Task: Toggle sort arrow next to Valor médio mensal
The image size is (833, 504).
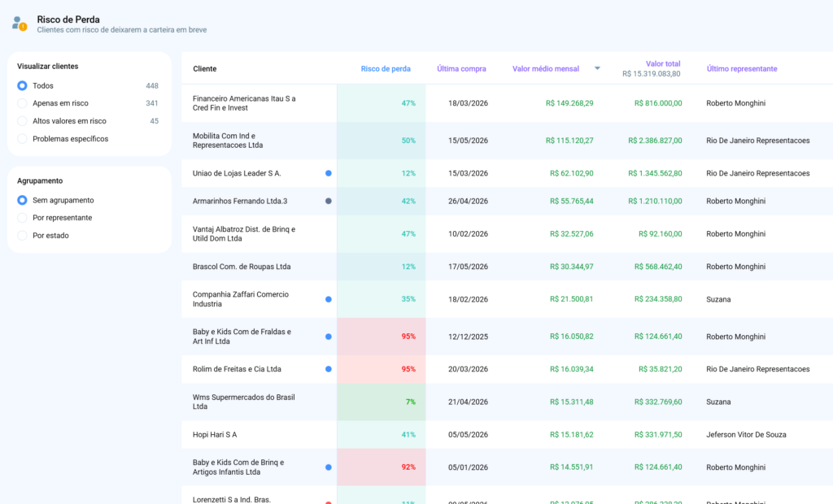Action: click(x=597, y=68)
